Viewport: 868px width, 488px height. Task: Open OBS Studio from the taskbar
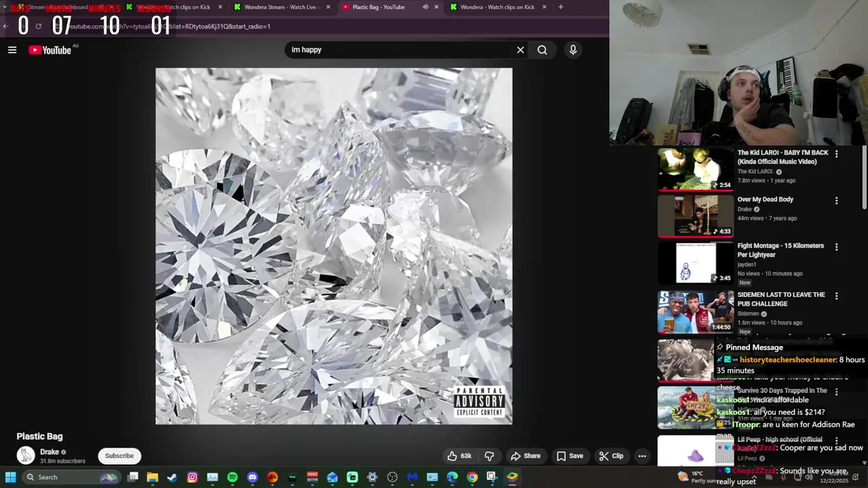[392, 477]
